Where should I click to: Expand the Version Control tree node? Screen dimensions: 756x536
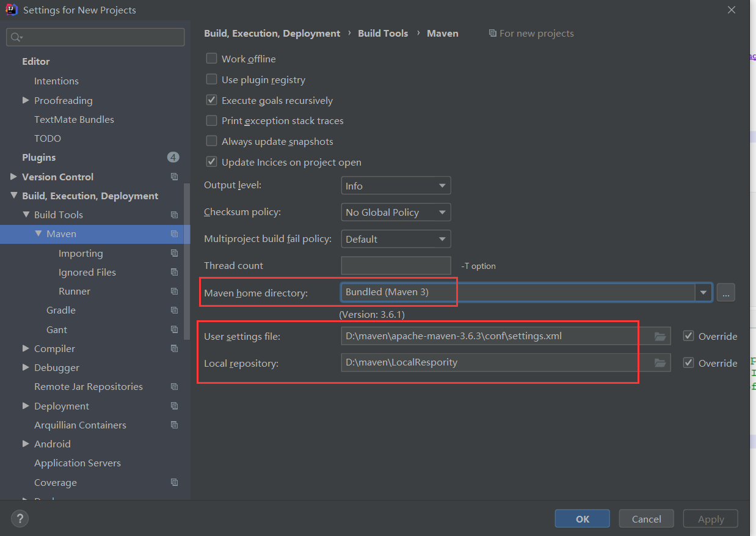click(13, 177)
